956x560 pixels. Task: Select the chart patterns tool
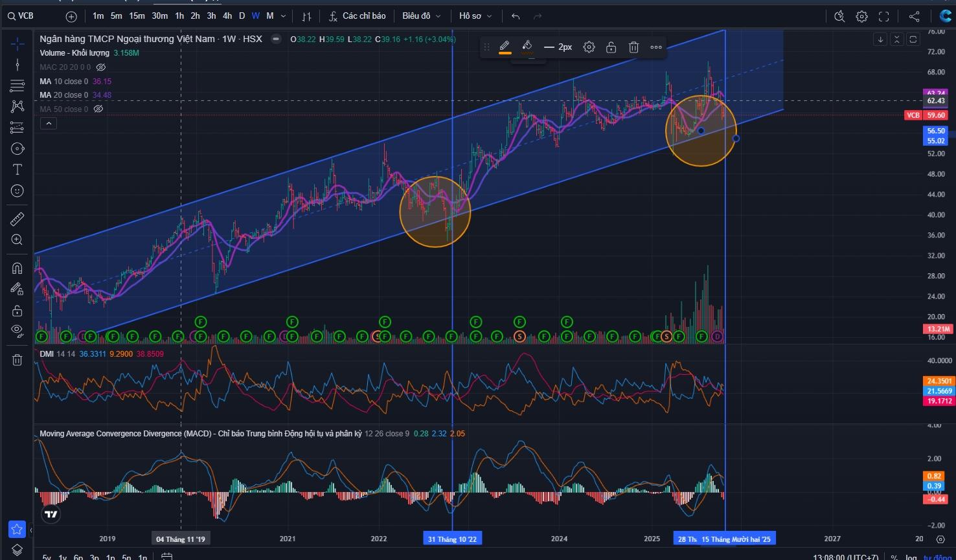(x=17, y=106)
